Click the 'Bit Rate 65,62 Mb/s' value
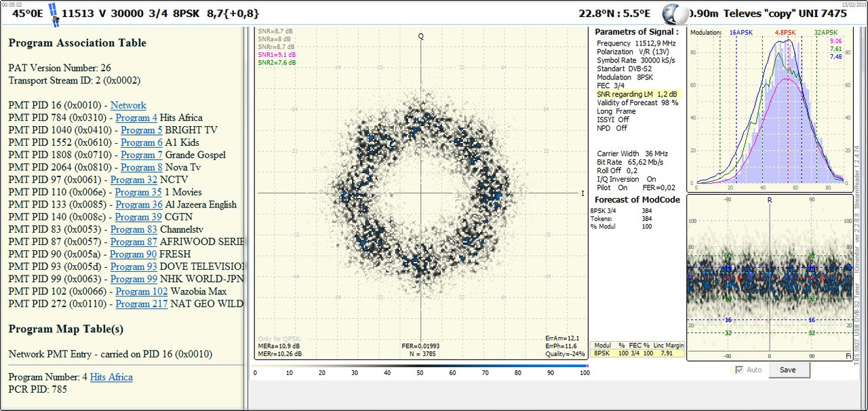 tap(631, 162)
